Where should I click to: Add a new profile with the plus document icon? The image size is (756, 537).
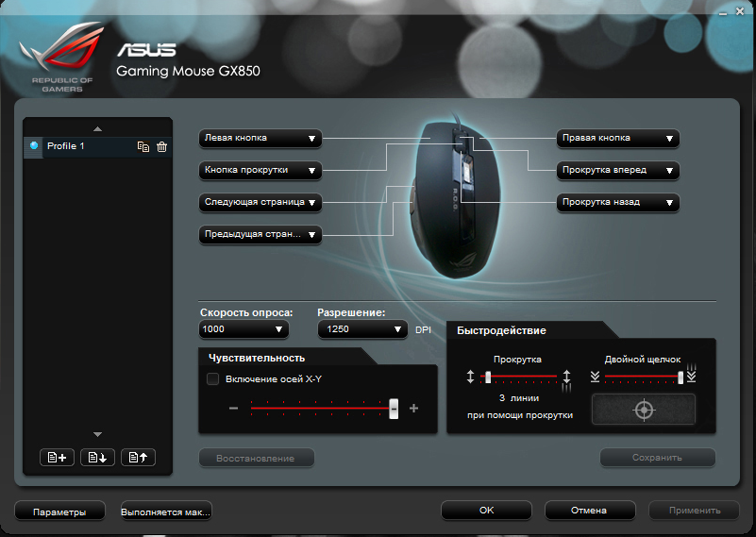57,457
